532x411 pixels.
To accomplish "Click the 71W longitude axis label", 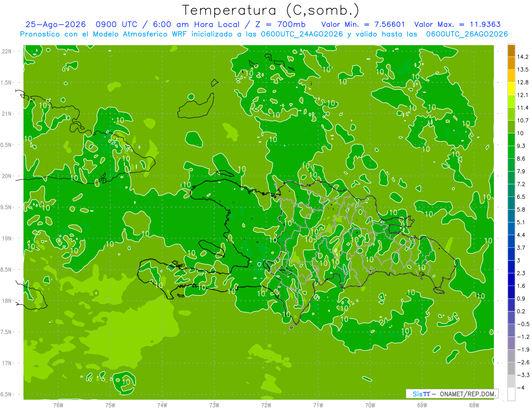I will 318,405.
